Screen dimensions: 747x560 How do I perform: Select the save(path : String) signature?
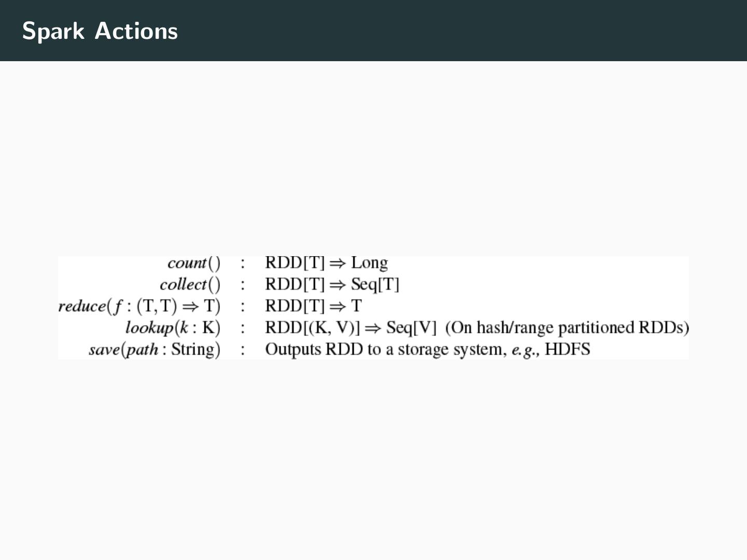155,349
